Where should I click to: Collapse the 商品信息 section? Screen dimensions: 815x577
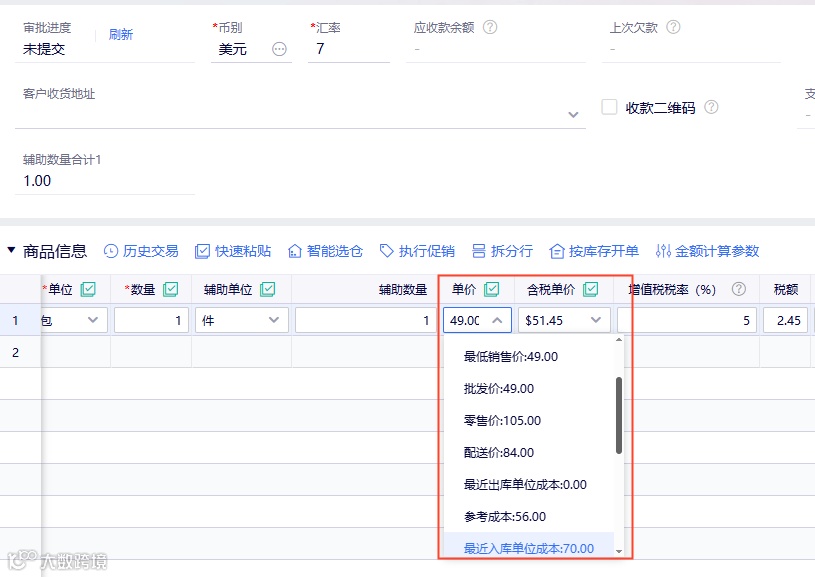tap(11, 250)
